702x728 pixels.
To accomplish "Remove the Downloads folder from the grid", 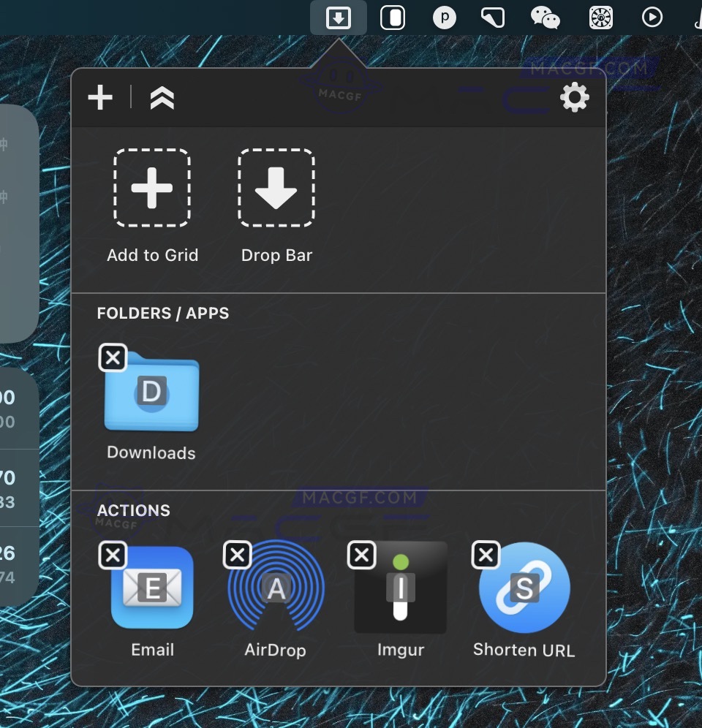I will click(112, 357).
